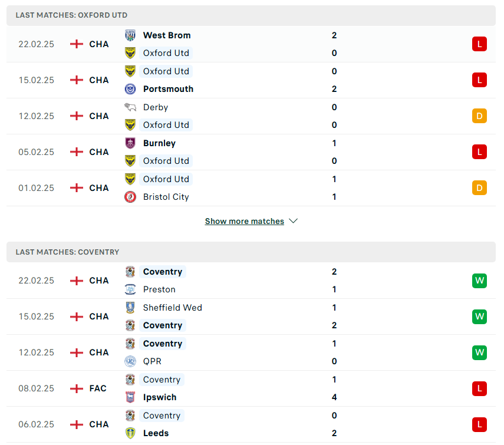Select Leeds team name
The width and height of the screenshot is (504, 445).
tap(156, 433)
